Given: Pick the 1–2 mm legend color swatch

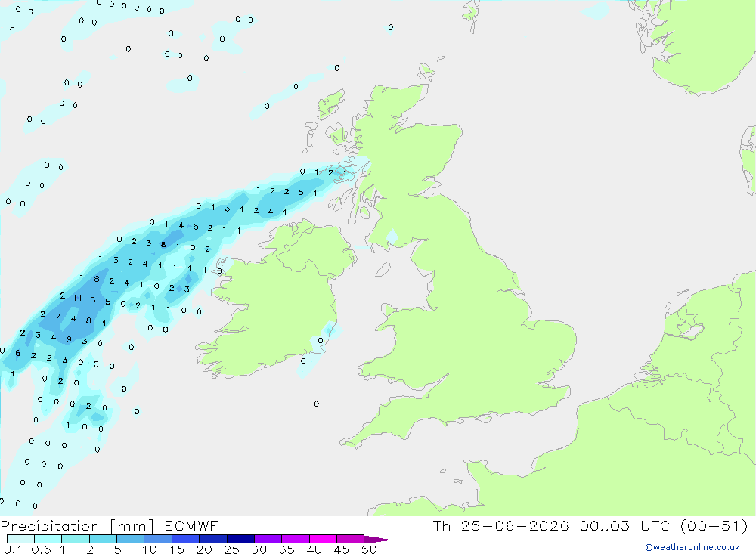Looking at the screenshot, I should [75, 539].
